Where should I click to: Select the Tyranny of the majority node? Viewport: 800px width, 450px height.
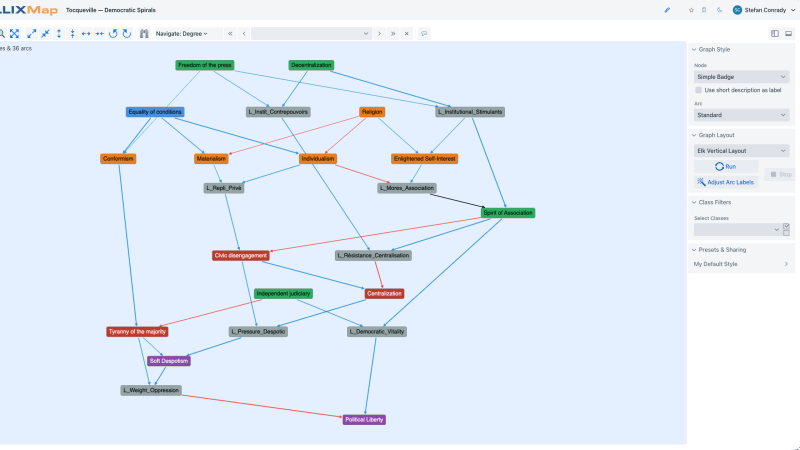click(x=137, y=332)
